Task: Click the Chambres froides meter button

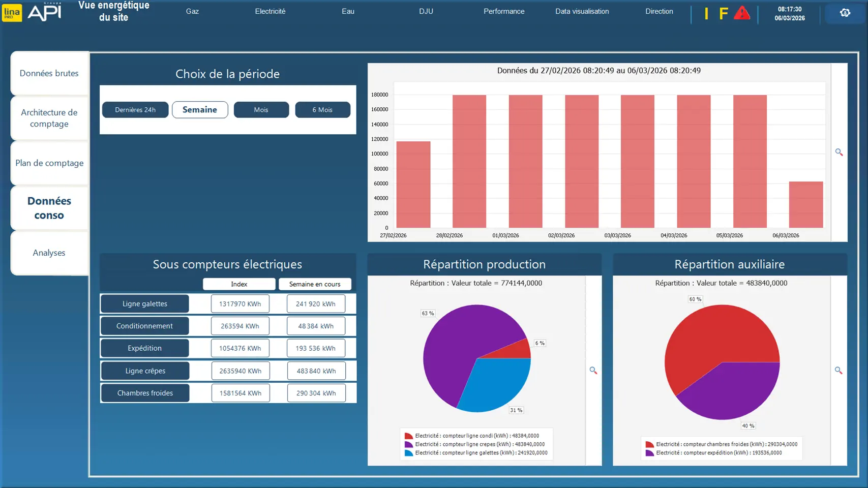Action: click(145, 393)
